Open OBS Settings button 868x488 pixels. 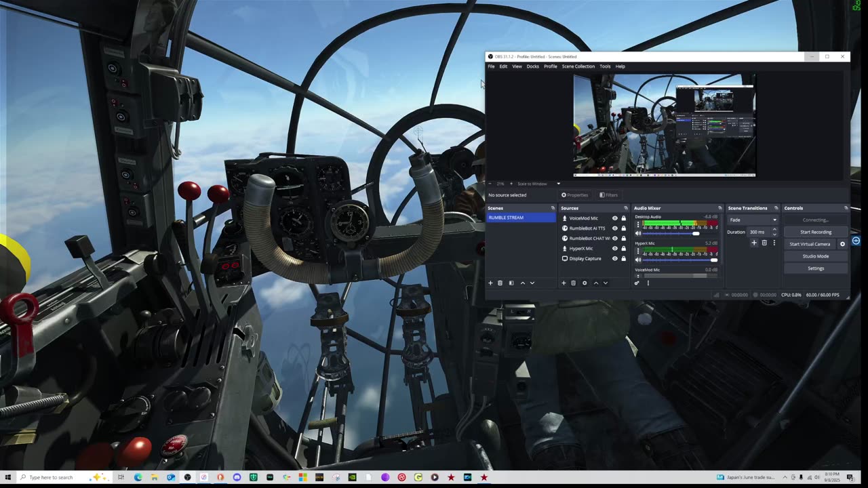click(816, 268)
